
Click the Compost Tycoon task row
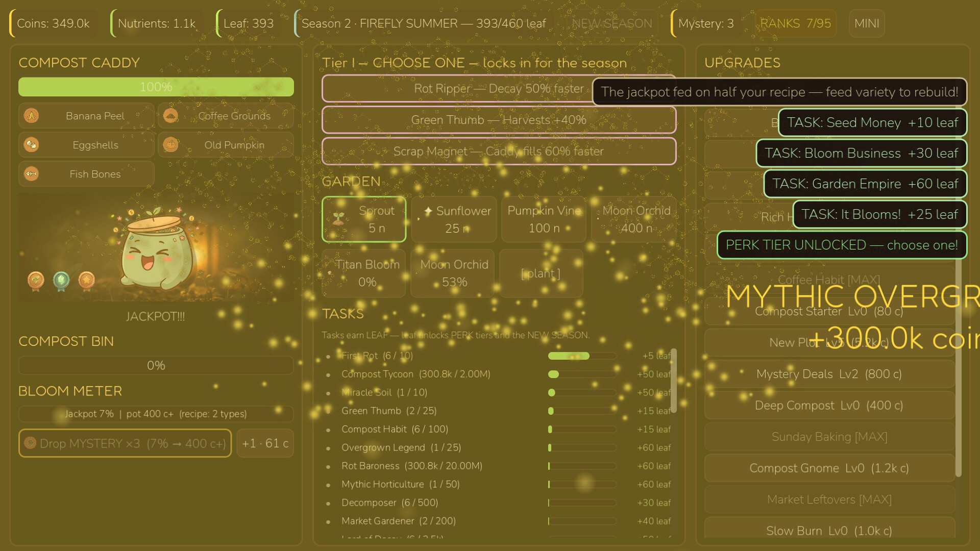[499, 374]
